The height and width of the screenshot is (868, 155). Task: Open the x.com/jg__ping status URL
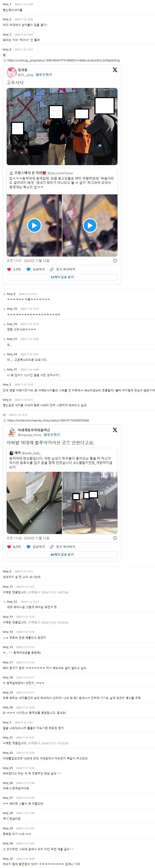[x=63, y=60]
